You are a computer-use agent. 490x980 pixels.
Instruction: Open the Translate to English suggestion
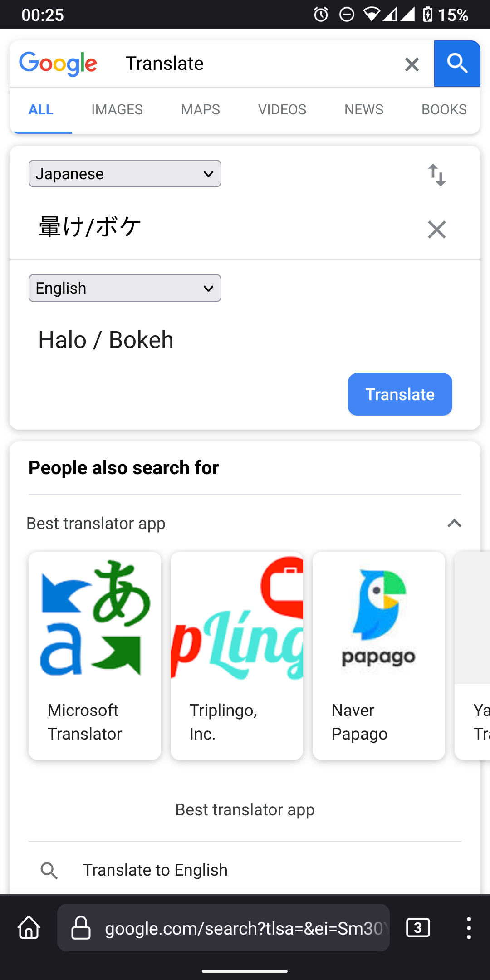(x=155, y=870)
